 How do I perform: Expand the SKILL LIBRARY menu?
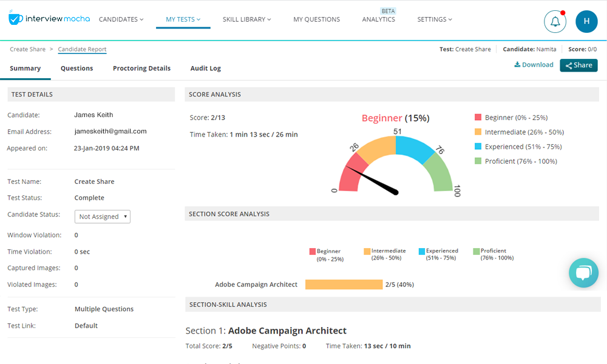[x=246, y=19]
